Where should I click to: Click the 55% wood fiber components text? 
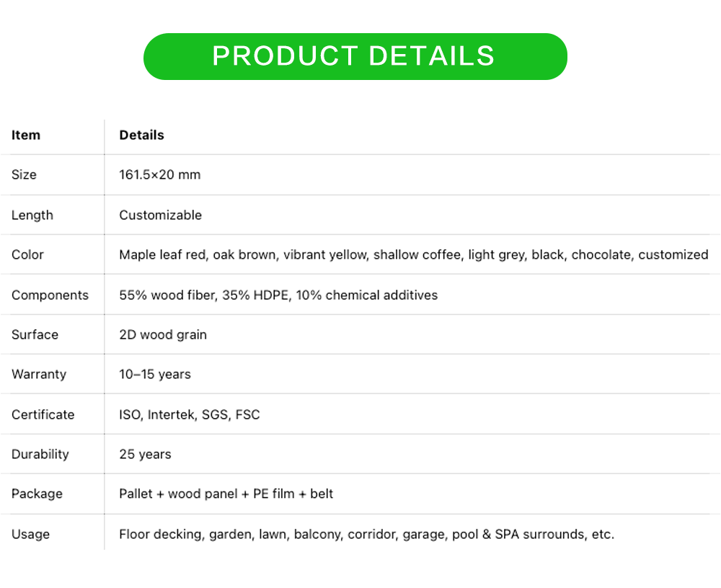[x=278, y=295]
